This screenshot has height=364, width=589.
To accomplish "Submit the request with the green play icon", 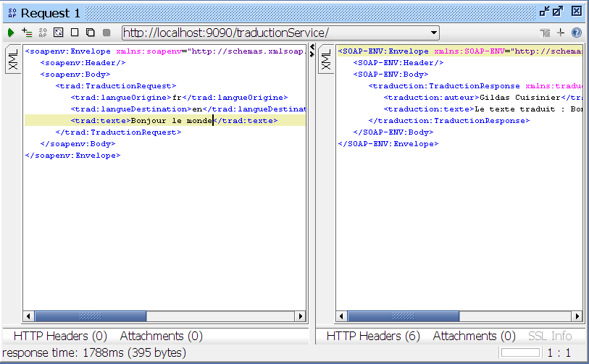I will click(11, 33).
